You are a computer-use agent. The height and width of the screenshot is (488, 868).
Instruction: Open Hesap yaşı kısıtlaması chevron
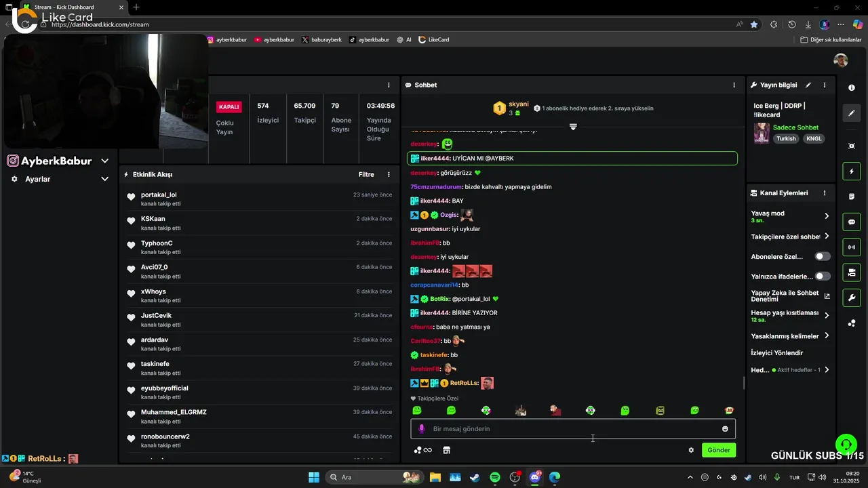click(827, 315)
